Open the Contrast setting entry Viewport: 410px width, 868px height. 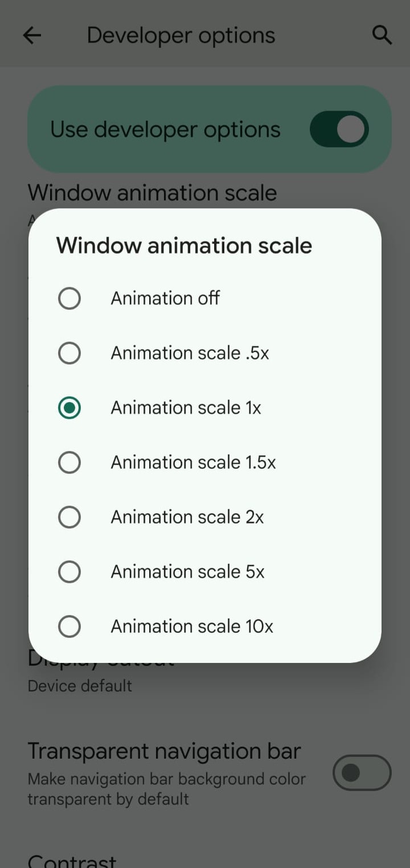tap(72, 860)
